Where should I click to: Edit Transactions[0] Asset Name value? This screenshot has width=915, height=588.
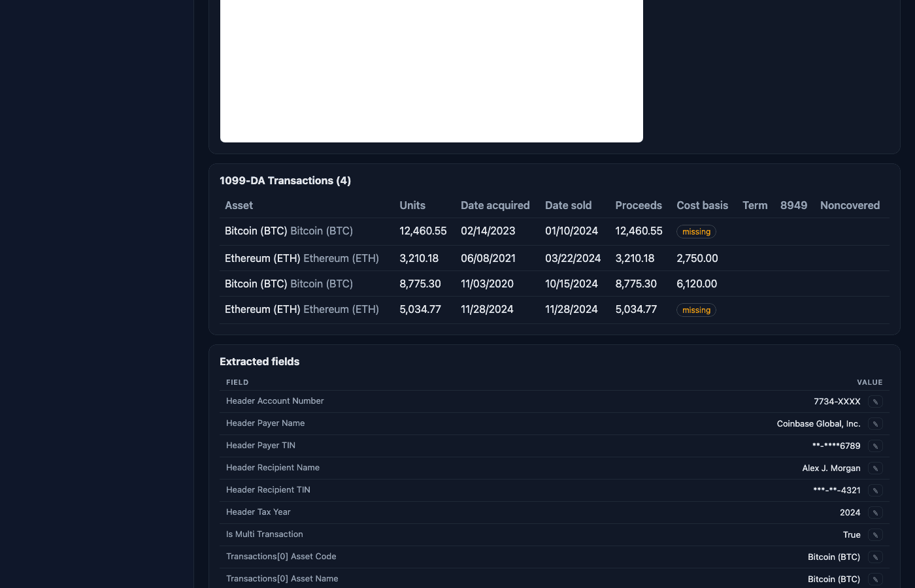(x=875, y=580)
